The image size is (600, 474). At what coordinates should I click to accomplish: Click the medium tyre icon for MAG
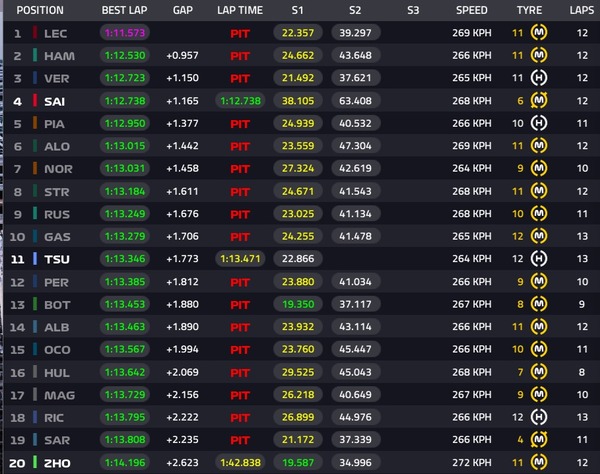pyautogui.click(x=539, y=394)
